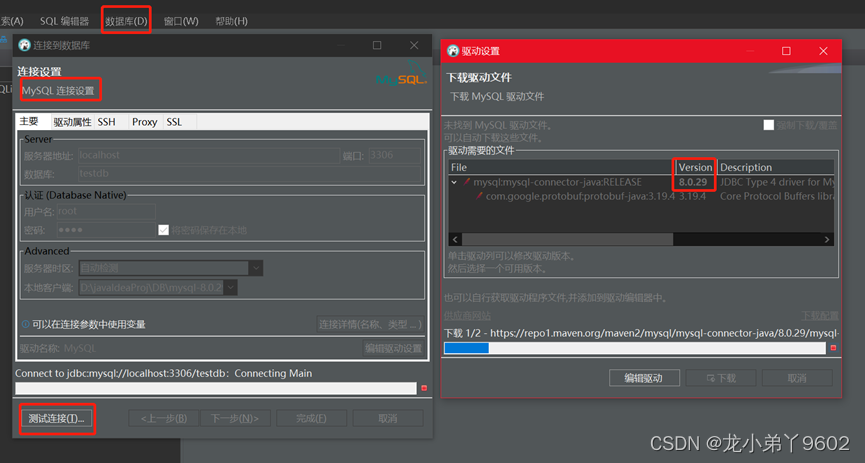Open the 窗口(W) menu
The width and height of the screenshot is (865, 463).
point(181,21)
